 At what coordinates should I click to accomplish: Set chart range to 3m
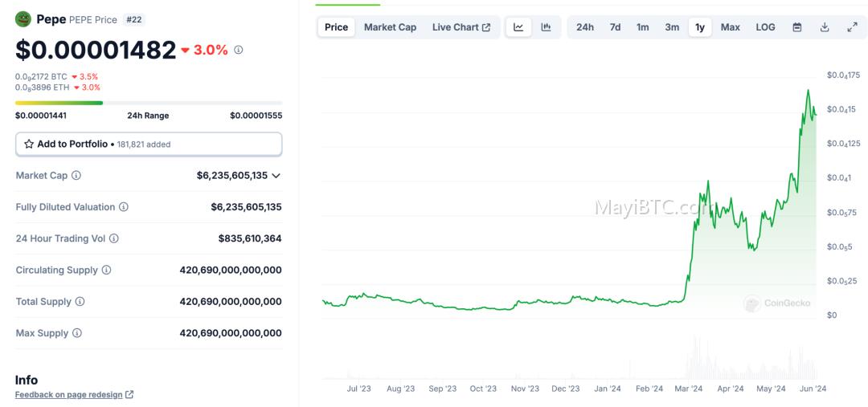[x=672, y=27]
